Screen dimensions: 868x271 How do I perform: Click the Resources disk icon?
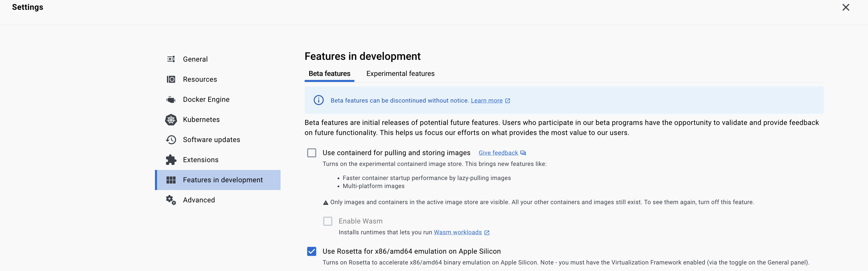click(171, 79)
